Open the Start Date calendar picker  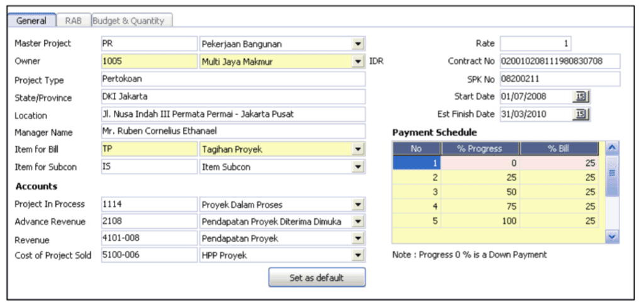[580, 97]
